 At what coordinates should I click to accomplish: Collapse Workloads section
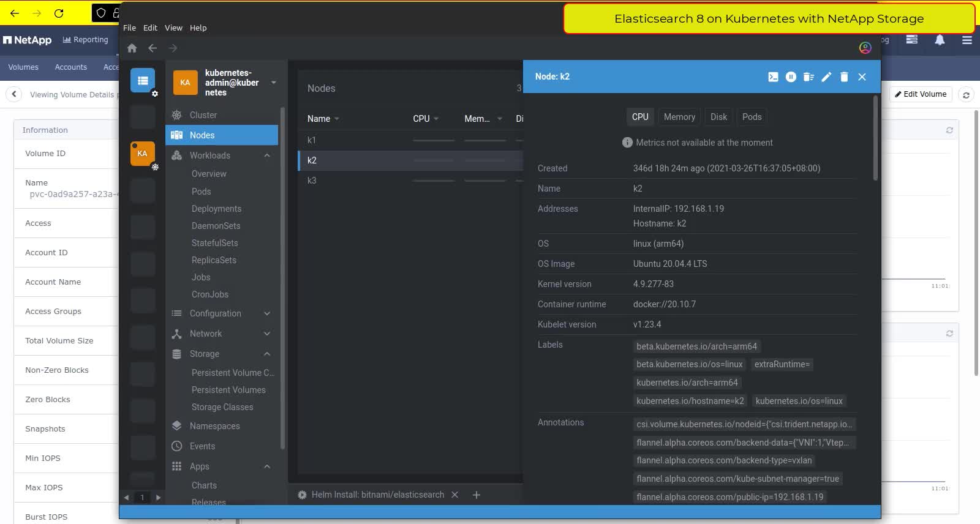[267, 155]
